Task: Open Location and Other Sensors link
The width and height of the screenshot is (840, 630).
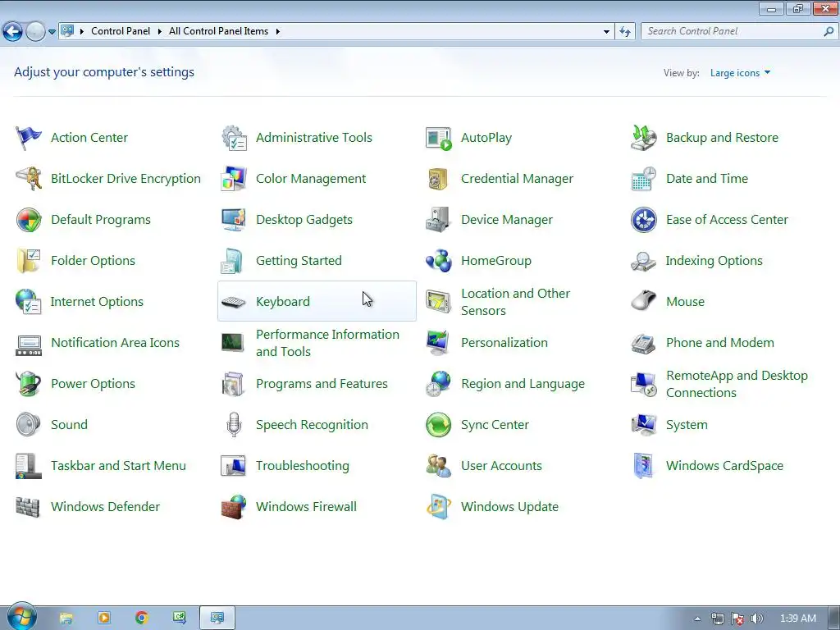Action: (515, 302)
